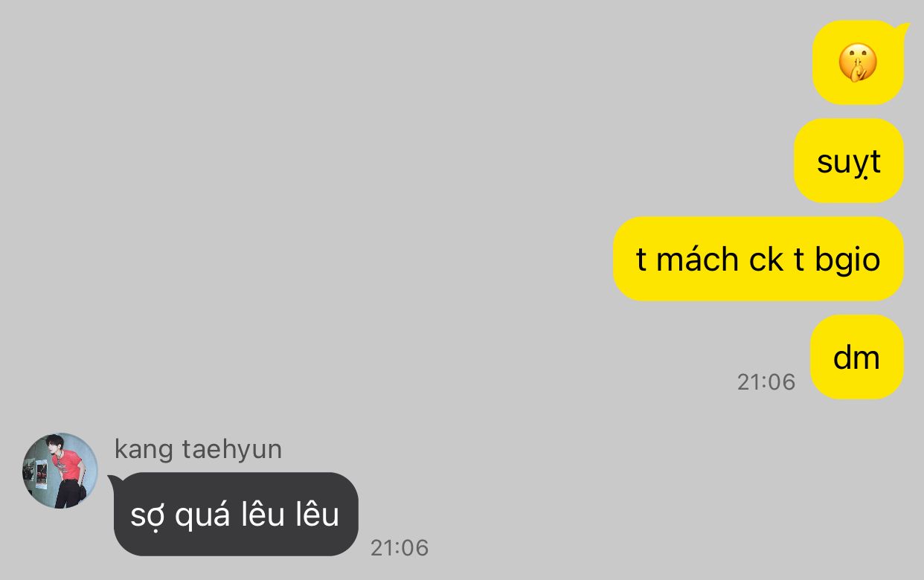The height and width of the screenshot is (580, 924).
Task: Tap the shushing face emoji
Action: 857,62
